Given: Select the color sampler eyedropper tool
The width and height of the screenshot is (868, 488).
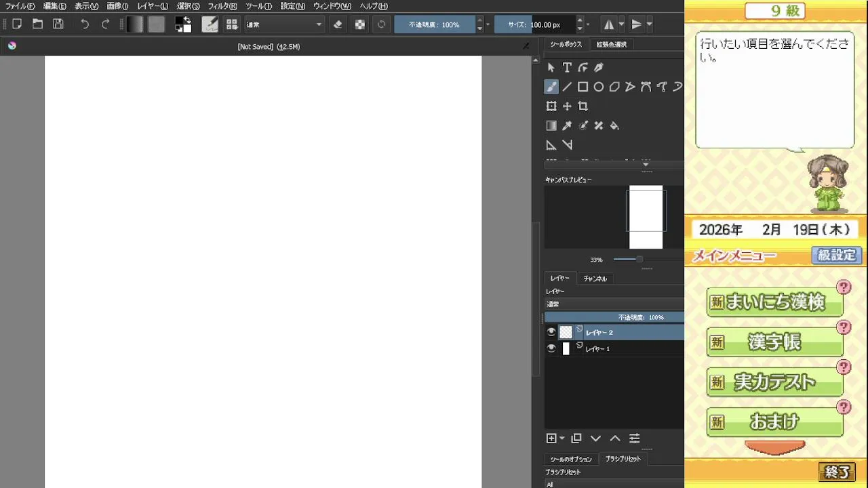Looking at the screenshot, I should (x=567, y=125).
